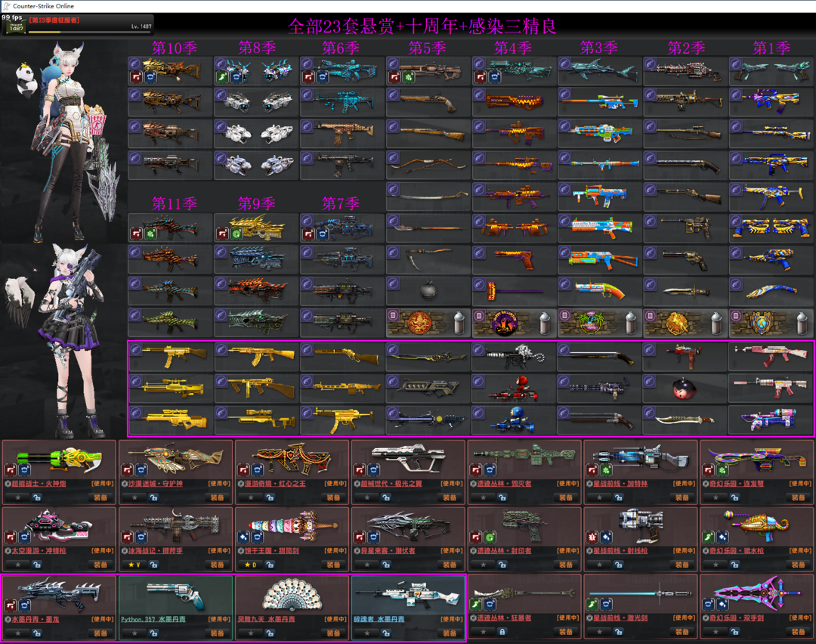
Task: Click the green spiral icon on 遗迹丛林·封印者
Action: 489,537
